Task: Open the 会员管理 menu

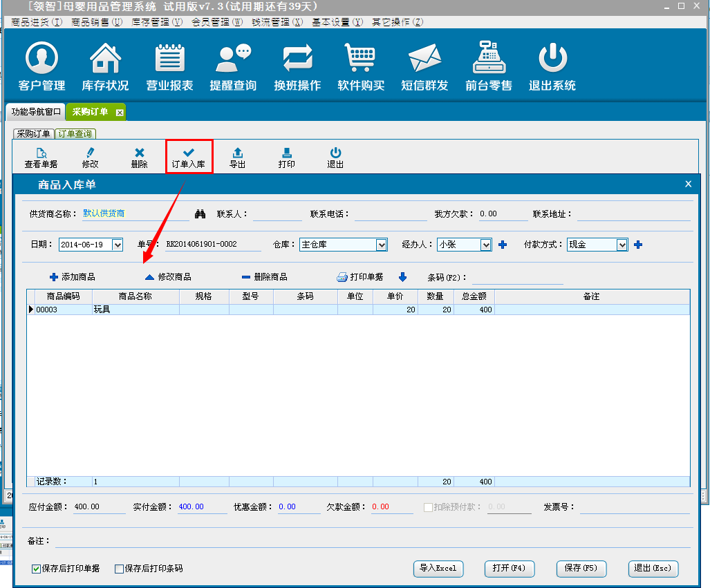Action: click(x=217, y=22)
